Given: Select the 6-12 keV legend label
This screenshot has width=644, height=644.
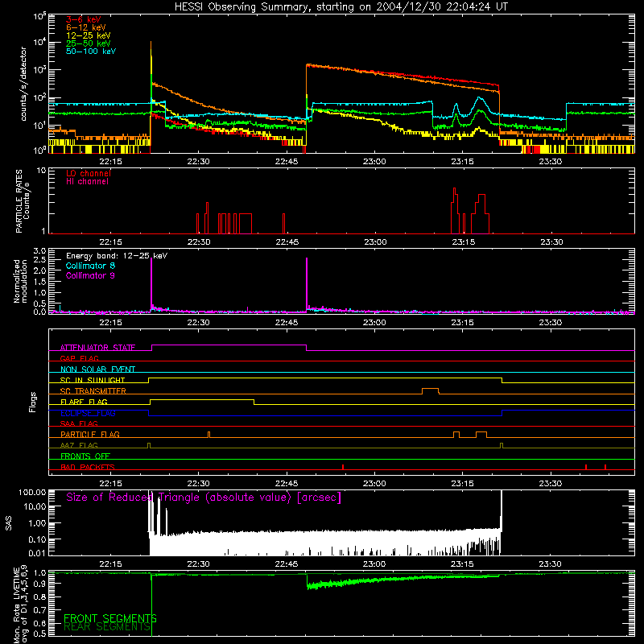Looking at the screenshot, I should point(86,27).
